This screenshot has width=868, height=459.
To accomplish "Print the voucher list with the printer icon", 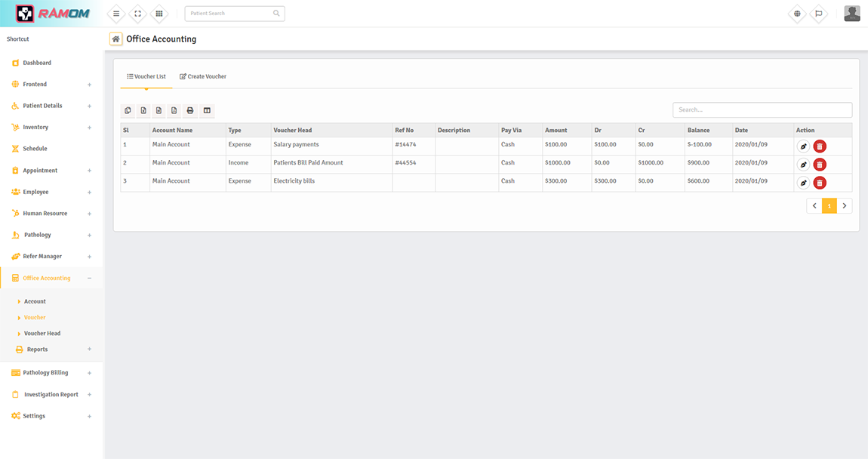I will tap(190, 111).
